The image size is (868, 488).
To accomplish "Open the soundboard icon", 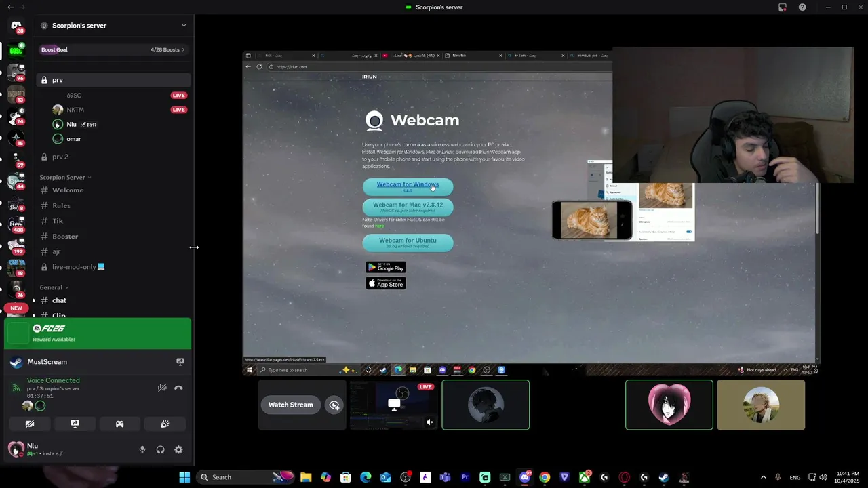I will coord(165,424).
